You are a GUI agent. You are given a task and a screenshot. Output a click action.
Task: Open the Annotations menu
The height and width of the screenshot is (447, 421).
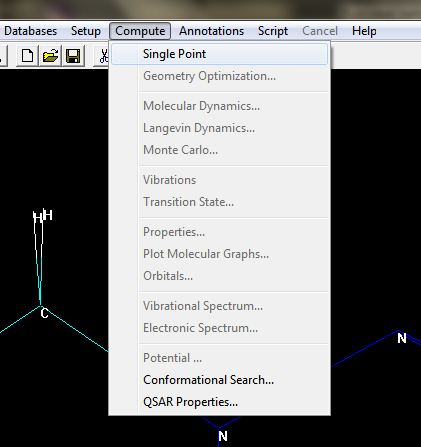(x=211, y=31)
